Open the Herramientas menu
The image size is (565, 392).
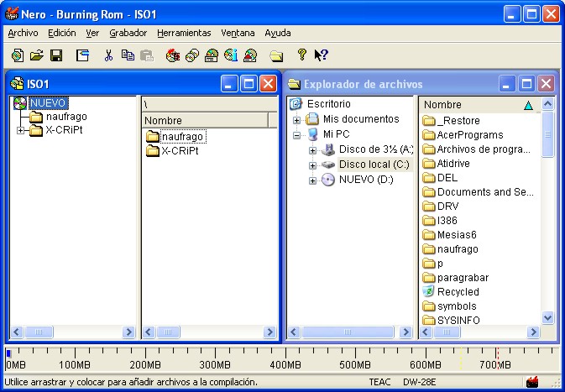tap(184, 33)
